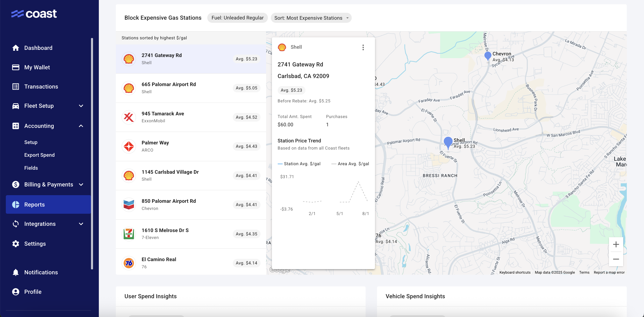Open three-dot menu on Shell card
The width and height of the screenshot is (644, 317).
(x=363, y=47)
